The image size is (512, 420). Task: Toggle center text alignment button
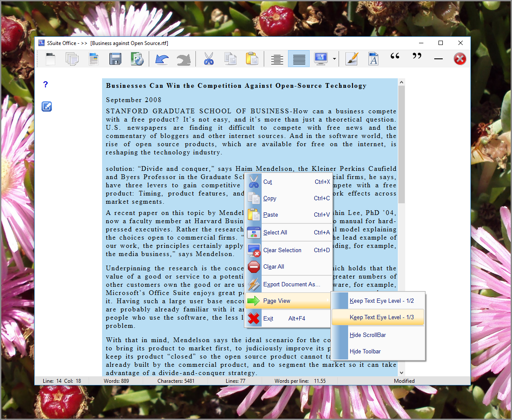point(277,59)
